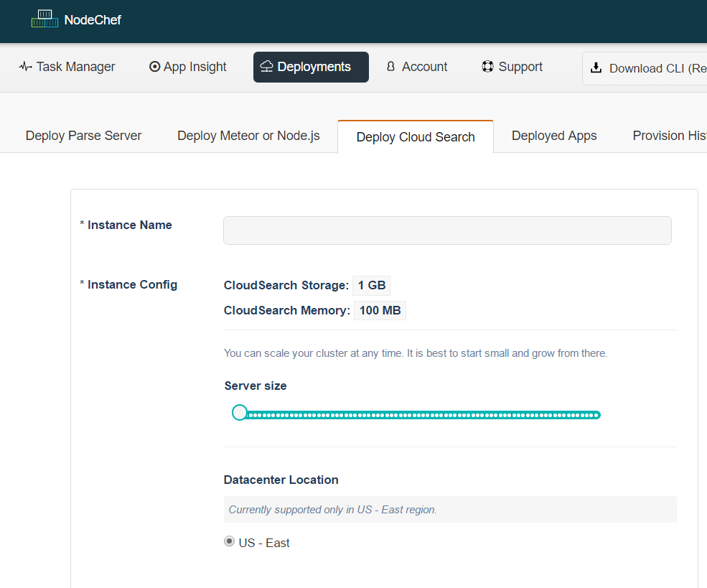Click the NodeChef container logo icon
707x588 pixels.
point(45,19)
